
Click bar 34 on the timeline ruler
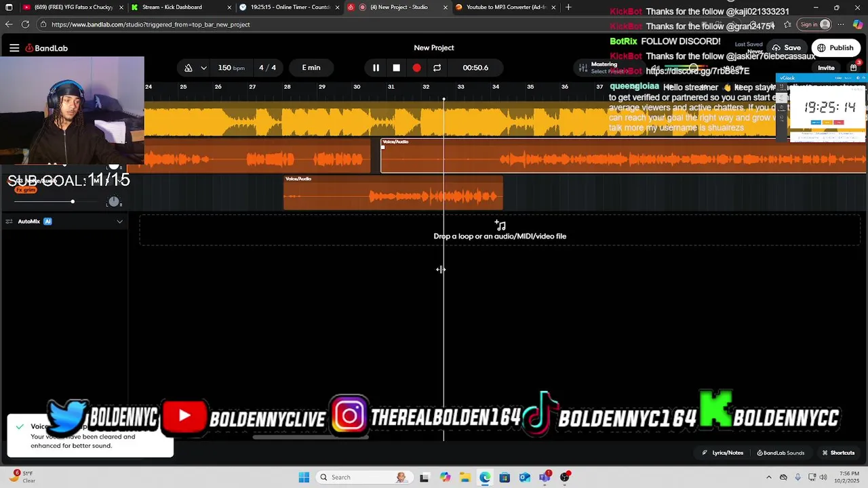pos(496,87)
